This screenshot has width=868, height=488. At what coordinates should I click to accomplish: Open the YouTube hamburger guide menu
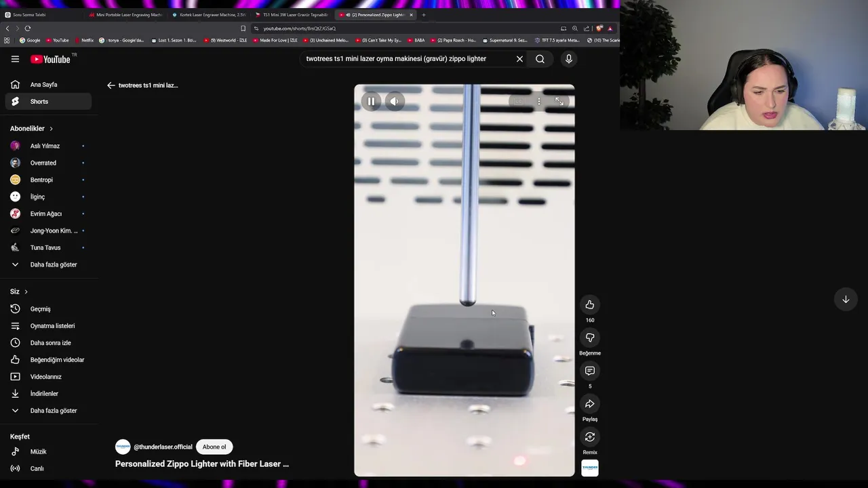click(15, 59)
